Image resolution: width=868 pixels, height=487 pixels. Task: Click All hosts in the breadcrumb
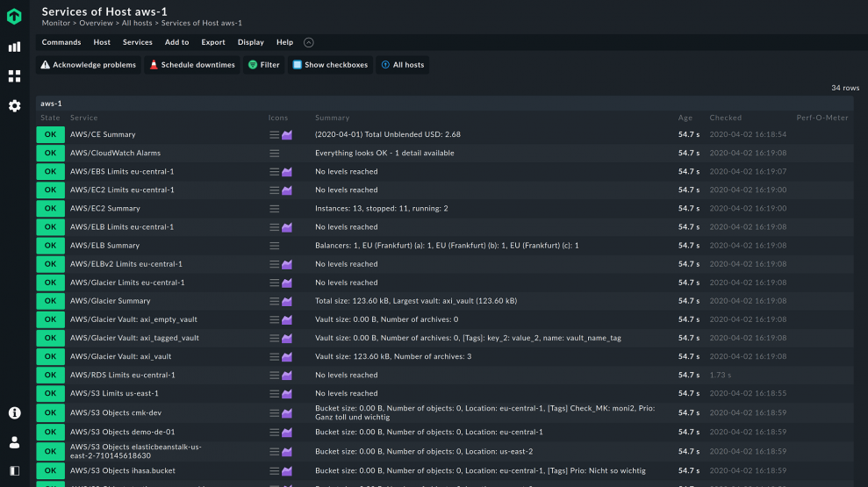pyautogui.click(x=137, y=23)
